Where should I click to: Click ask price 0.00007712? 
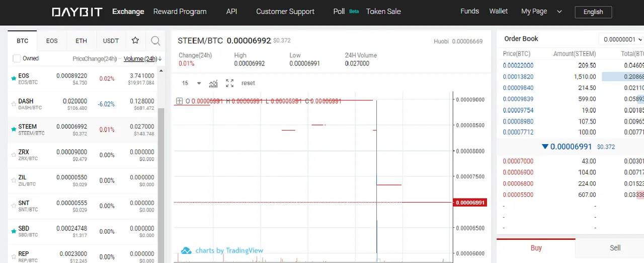[x=518, y=132]
